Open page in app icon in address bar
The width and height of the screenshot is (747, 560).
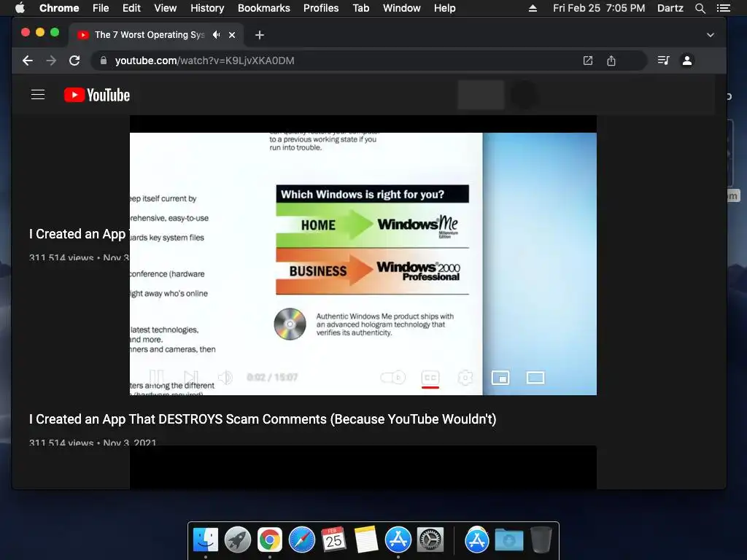pos(588,61)
